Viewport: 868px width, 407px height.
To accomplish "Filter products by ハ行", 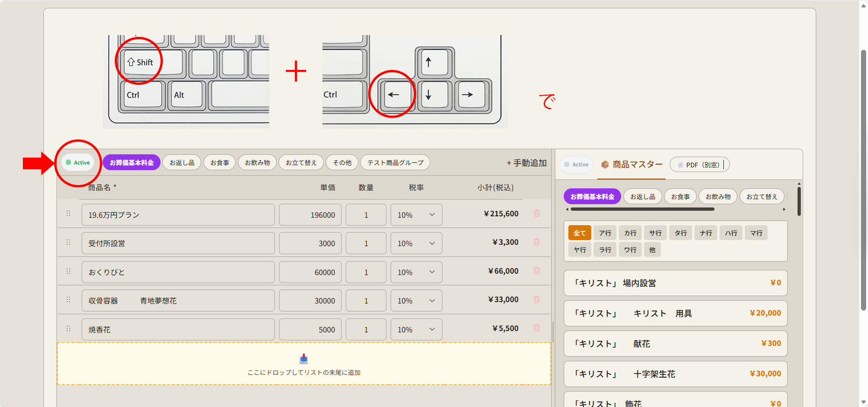I will (x=731, y=233).
